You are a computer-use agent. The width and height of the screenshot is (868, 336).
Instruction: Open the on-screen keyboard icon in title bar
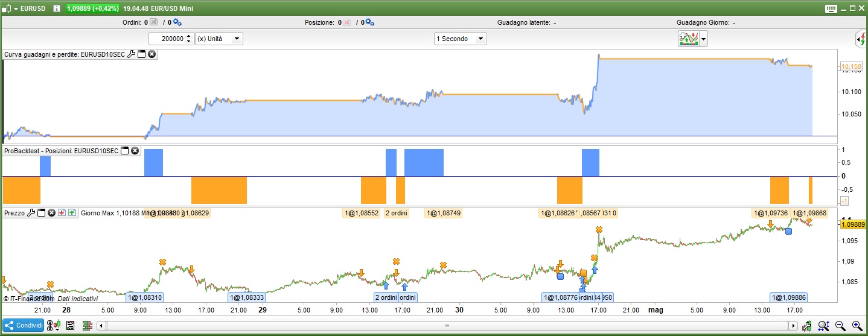(x=831, y=8)
